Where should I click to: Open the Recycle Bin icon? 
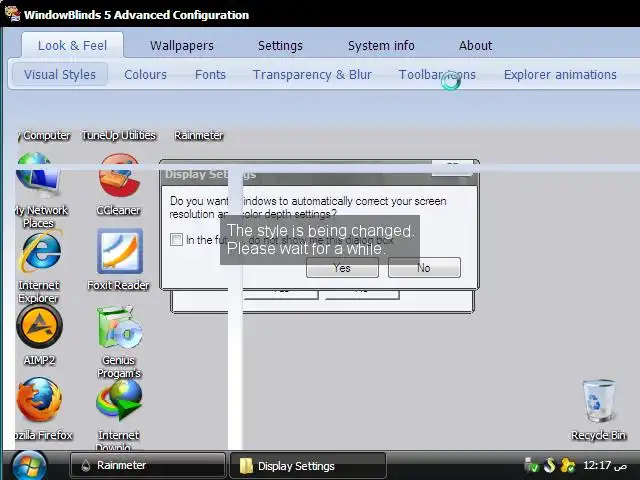coord(598,410)
